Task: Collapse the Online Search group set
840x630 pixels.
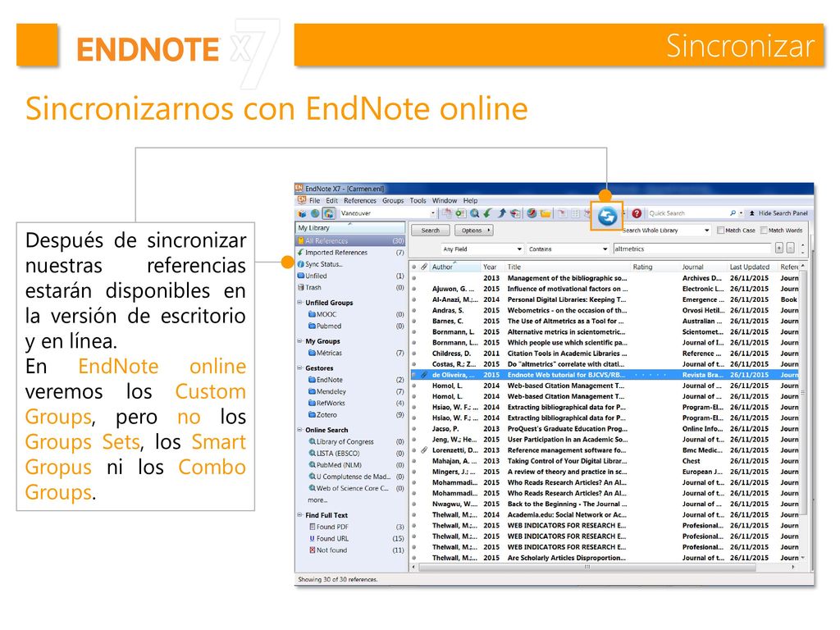Action: click(300, 430)
